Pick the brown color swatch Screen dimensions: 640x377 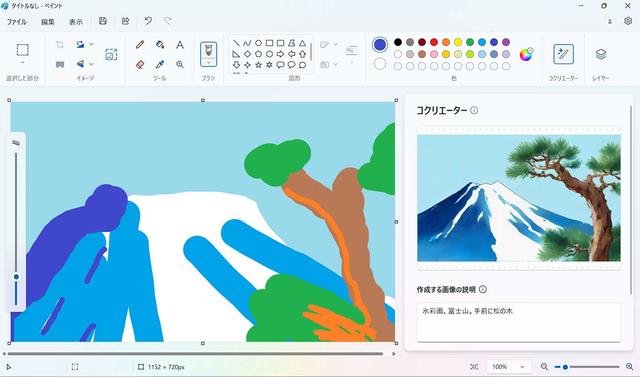point(422,54)
